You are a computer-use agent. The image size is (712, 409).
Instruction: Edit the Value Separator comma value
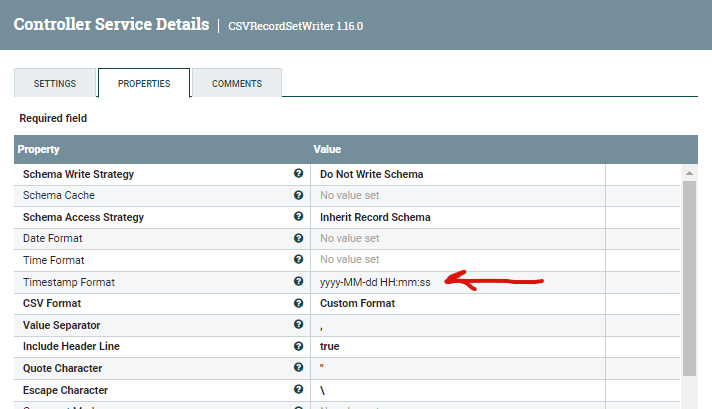click(458, 325)
